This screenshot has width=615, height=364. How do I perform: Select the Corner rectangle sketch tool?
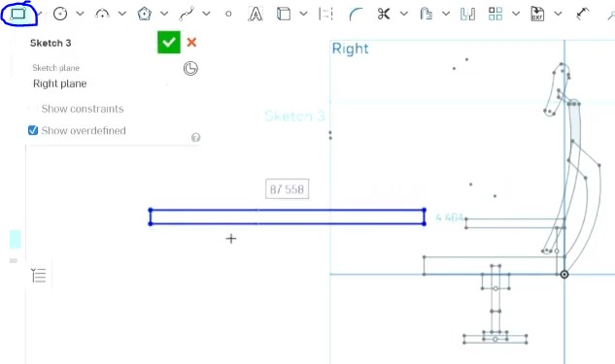click(x=18, y=15)
